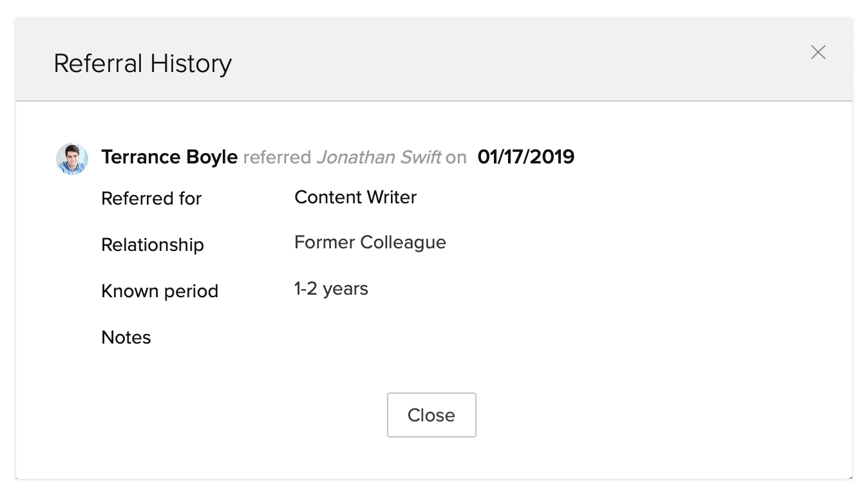Click the Referral History dialog title
868x498 pixels.
coord(142,64)
